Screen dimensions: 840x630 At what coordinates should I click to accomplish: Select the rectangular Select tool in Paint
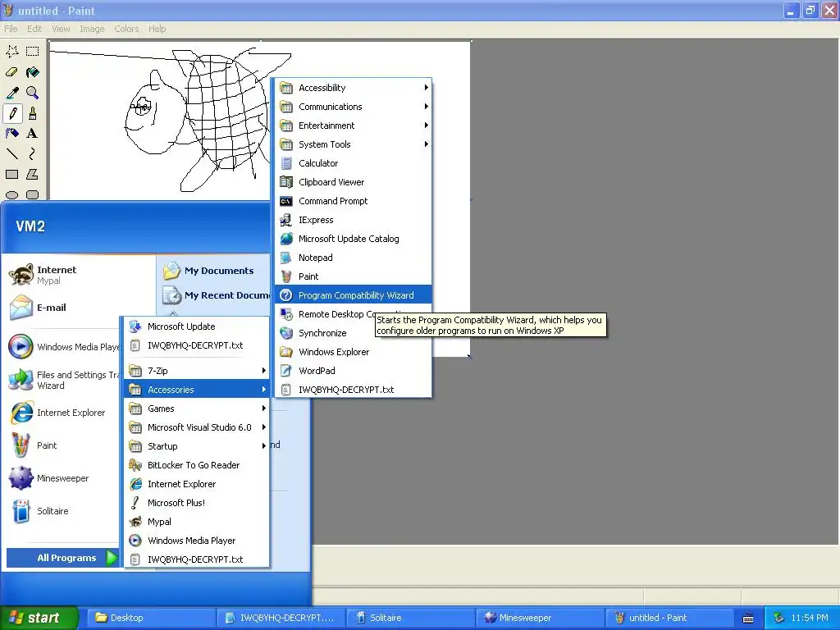[33, 52]
